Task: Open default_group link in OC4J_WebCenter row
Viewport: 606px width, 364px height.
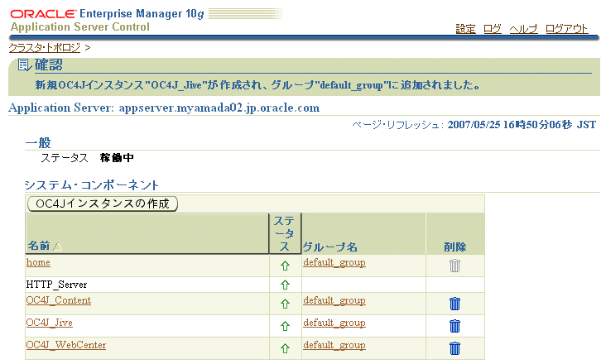Action: tap(334, 345)
